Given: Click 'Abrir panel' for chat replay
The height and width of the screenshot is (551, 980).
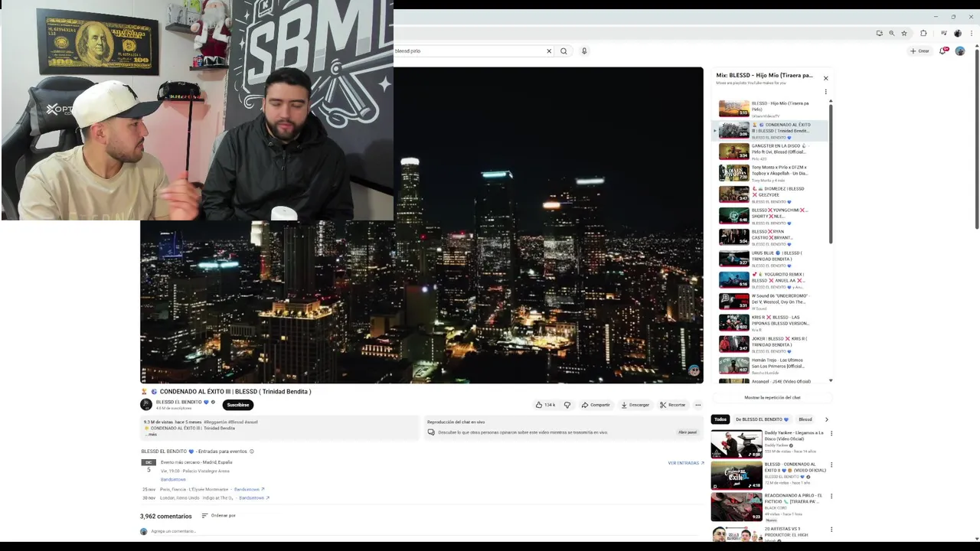Looking at the screenshot, I should click(688, 432).
